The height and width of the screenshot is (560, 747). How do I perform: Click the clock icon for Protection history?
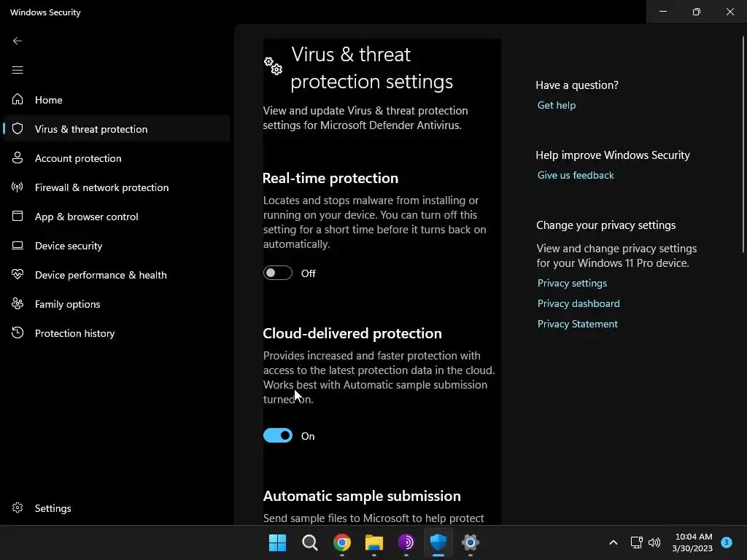coord(18,332)
